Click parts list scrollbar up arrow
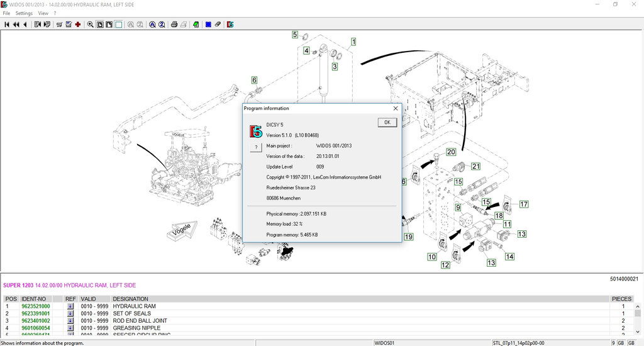The image size is (644, 346). (x=637, y=306)
